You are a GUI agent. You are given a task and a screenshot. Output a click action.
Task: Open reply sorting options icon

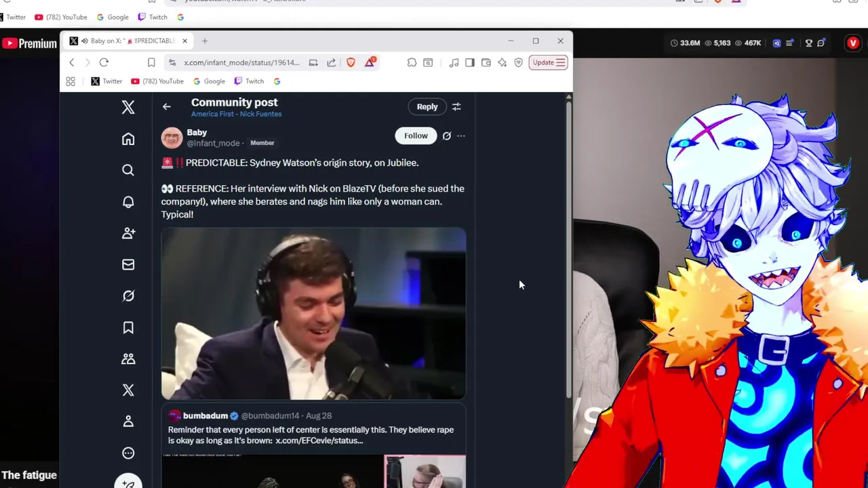coord(456,106)
